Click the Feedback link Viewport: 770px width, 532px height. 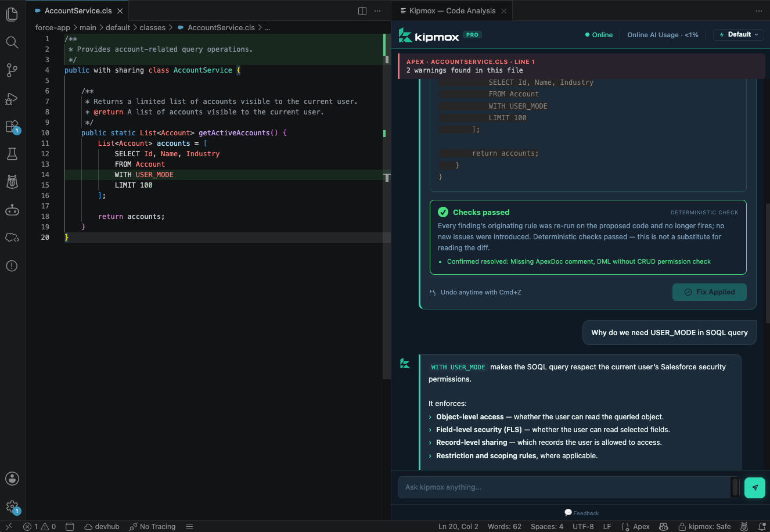pos(582,513)
